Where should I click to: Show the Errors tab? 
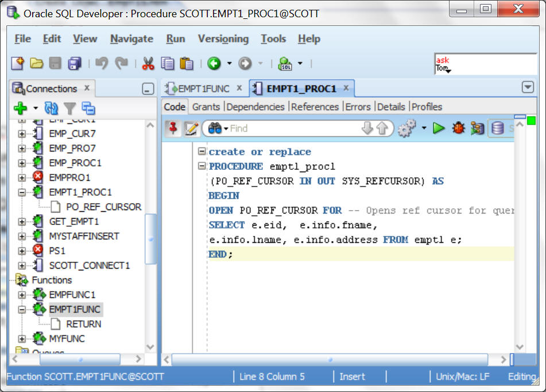(358, 107)
